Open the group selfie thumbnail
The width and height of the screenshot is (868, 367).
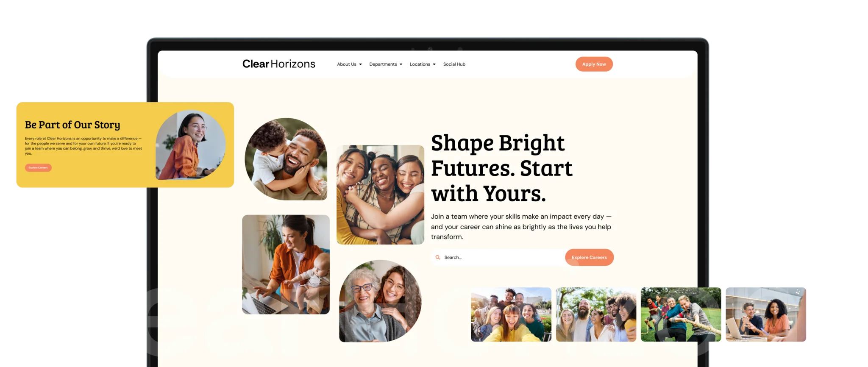(511, 314)
